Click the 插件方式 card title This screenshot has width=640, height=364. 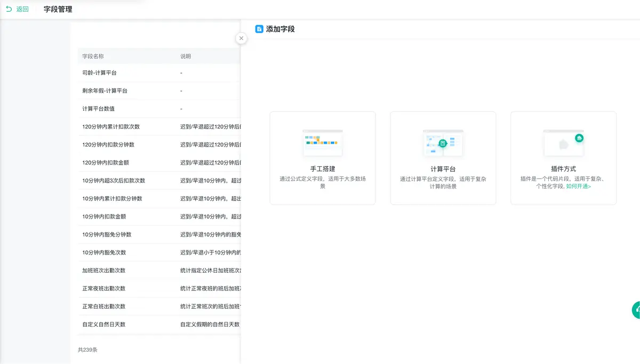[563, 169]
